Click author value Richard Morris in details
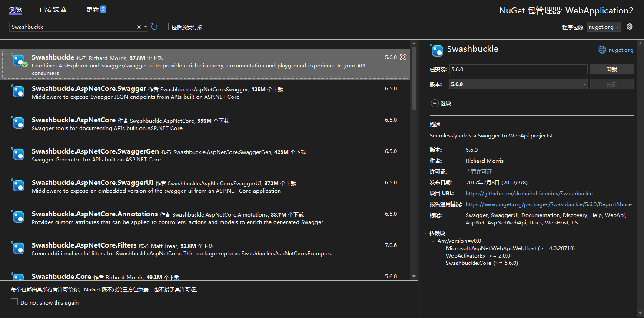This screenshot has width=644, height=318. pos(485,161)
